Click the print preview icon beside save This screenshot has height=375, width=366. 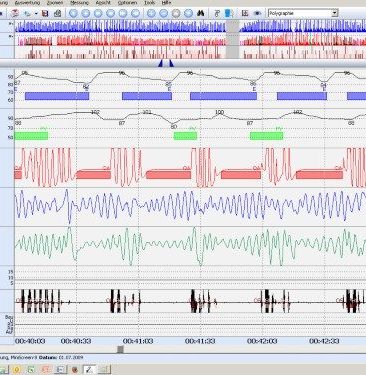58,13
